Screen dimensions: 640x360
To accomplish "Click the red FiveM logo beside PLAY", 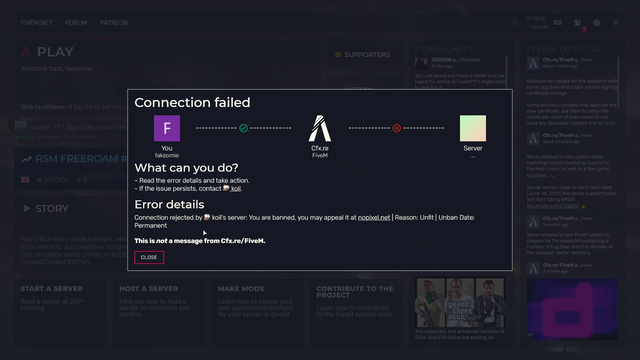I will (26, 52).
